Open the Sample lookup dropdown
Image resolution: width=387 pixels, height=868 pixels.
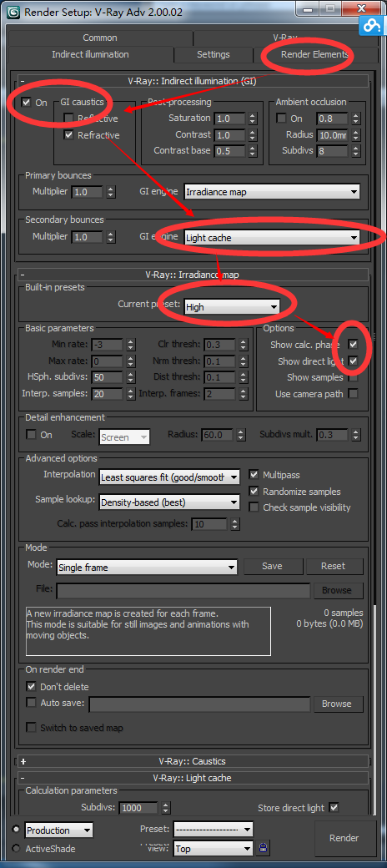(169, 502)
